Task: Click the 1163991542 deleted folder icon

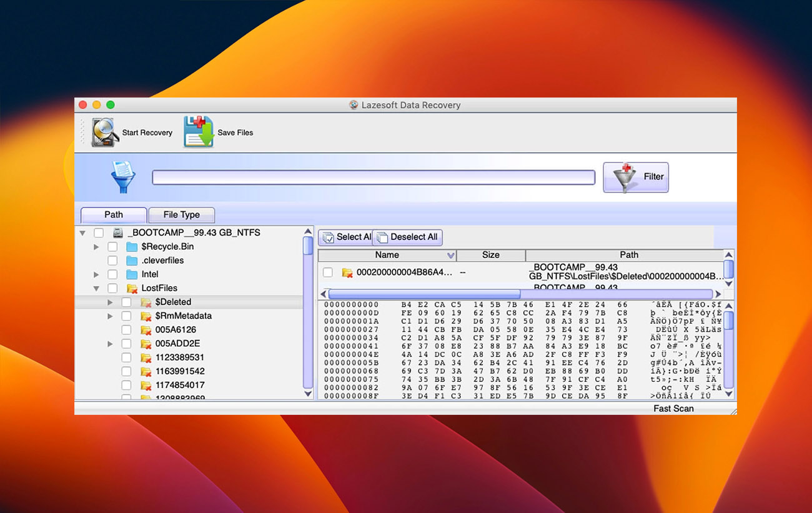Action: 146,371
